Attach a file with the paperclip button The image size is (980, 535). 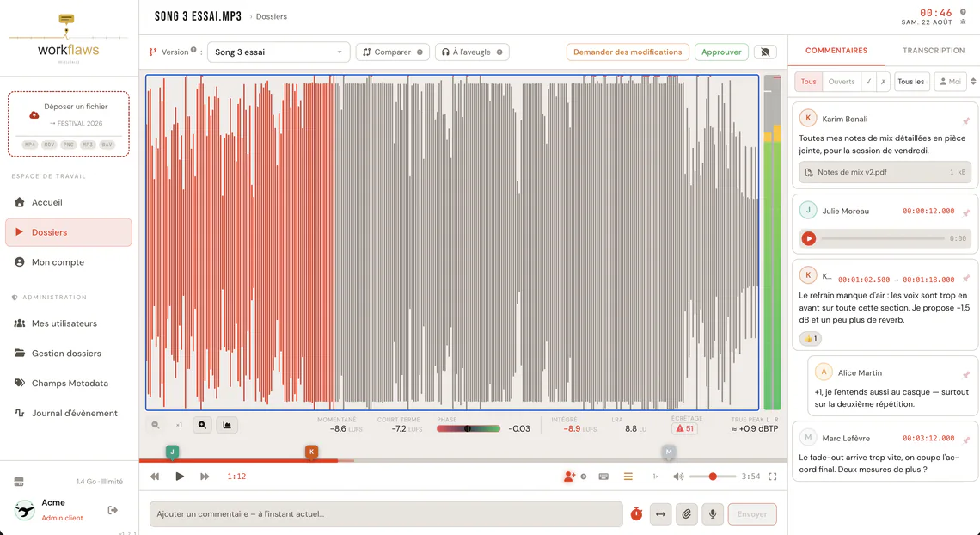(x=686, y=514)
